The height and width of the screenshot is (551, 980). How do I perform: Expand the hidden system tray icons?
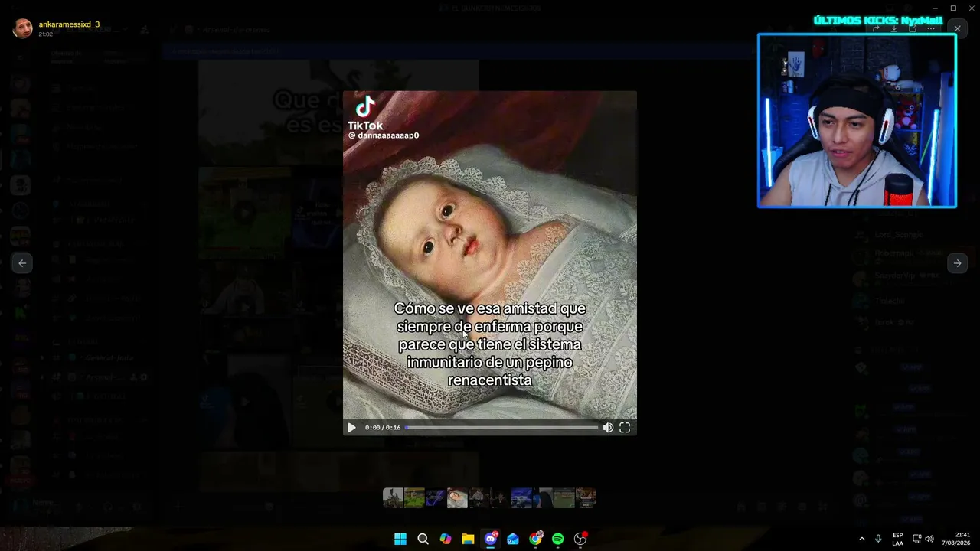861,539
